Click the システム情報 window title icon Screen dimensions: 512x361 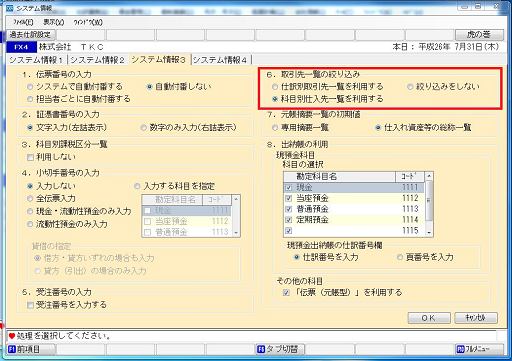[x=10, y=8]
